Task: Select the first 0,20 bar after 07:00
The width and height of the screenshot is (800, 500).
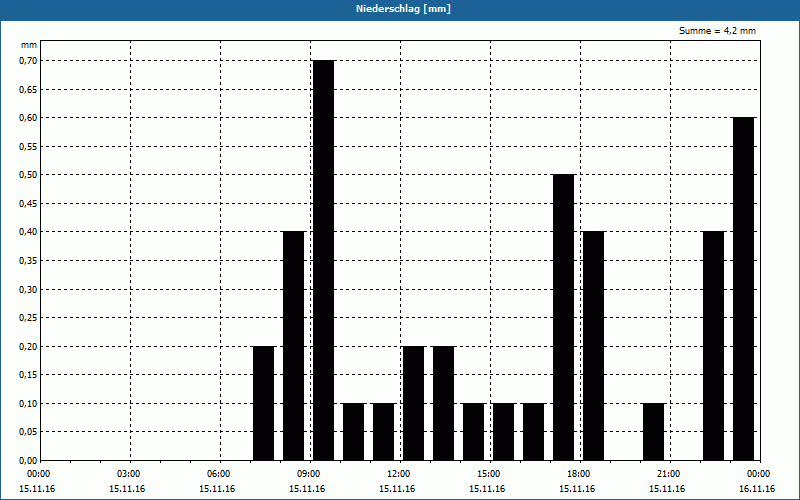Action: pos(263,403)
